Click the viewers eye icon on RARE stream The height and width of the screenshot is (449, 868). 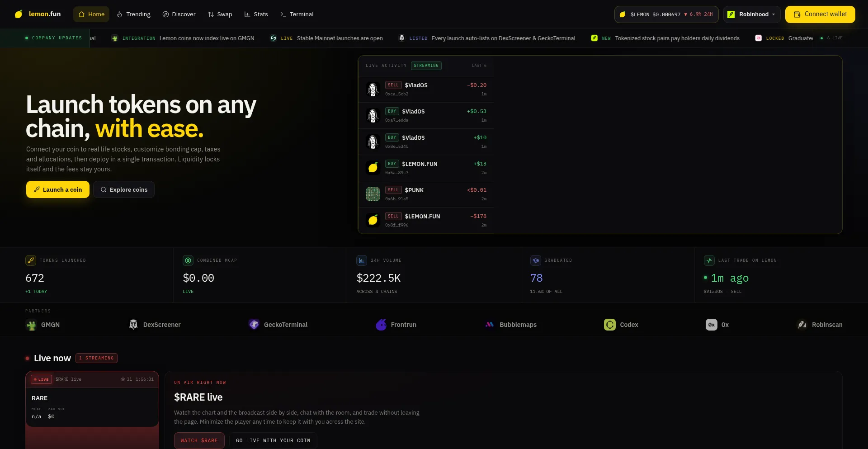click(123, 379)
